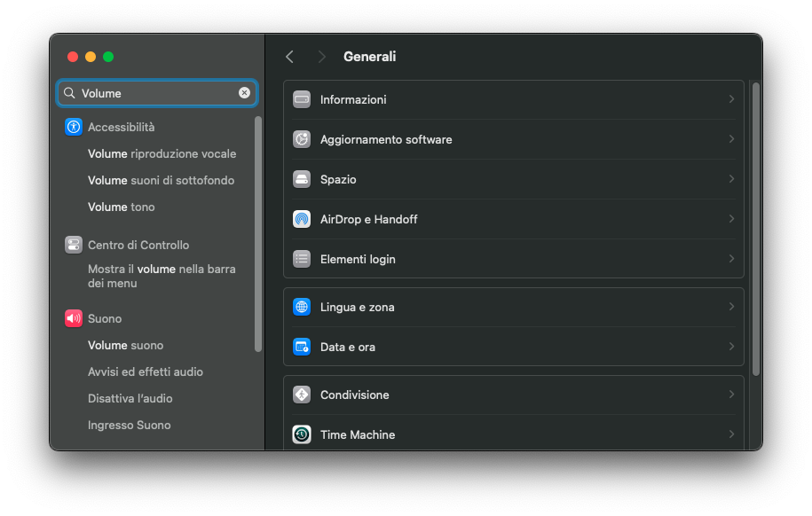Select the Spazio storage icon
Image resolution: width=812 pixels, height=516 pixels.
click(302, 179)
